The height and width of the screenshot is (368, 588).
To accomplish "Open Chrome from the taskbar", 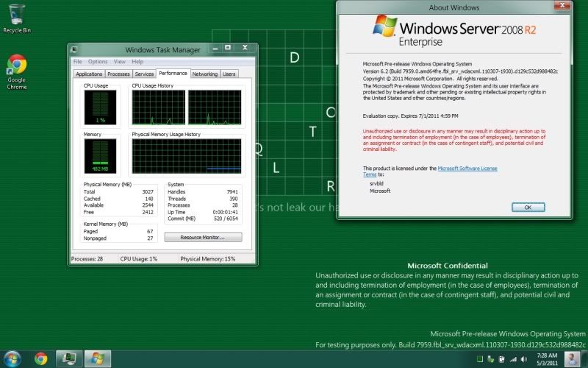I will pos(41,359).
